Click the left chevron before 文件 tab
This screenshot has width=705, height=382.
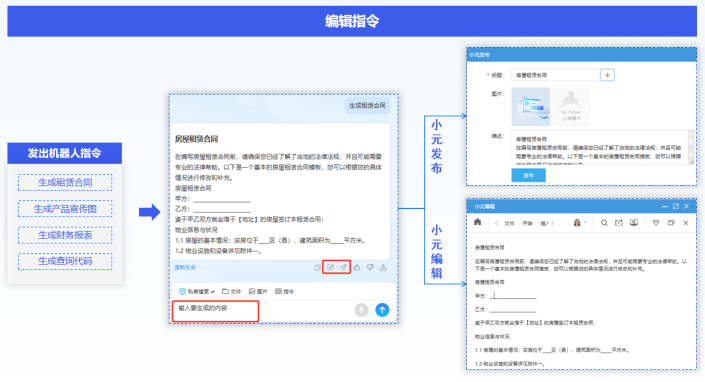pos(496,223)
